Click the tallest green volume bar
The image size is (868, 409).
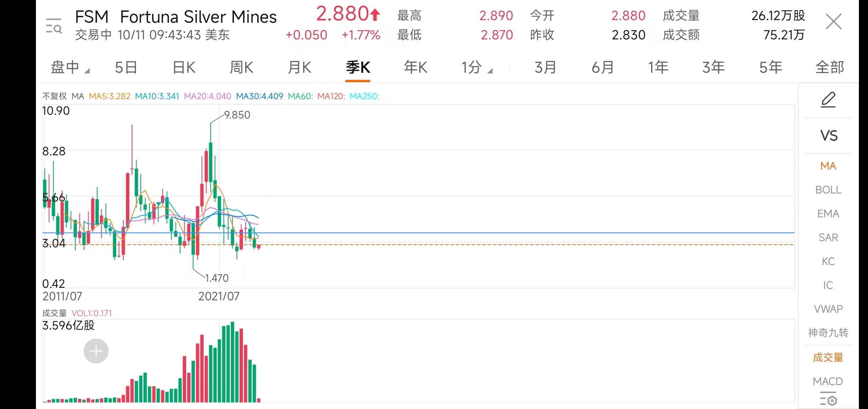pos(233,362)
